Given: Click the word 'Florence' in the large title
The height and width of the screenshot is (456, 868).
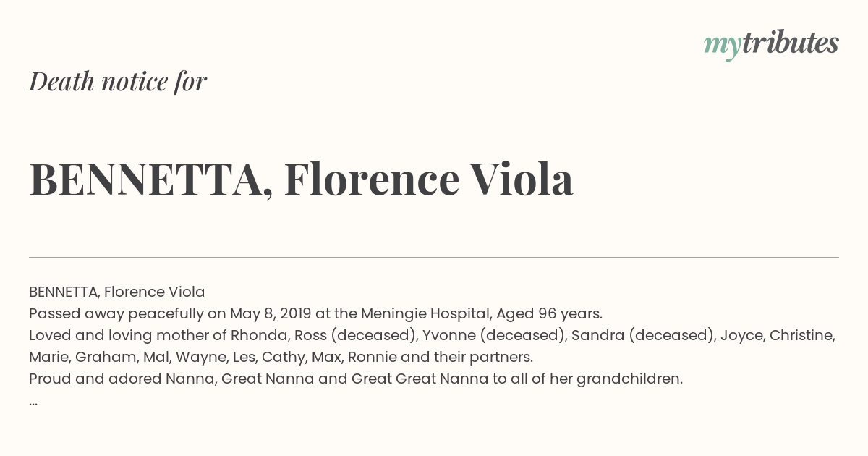Looking at the screenshot, I should tap(372, 180).
